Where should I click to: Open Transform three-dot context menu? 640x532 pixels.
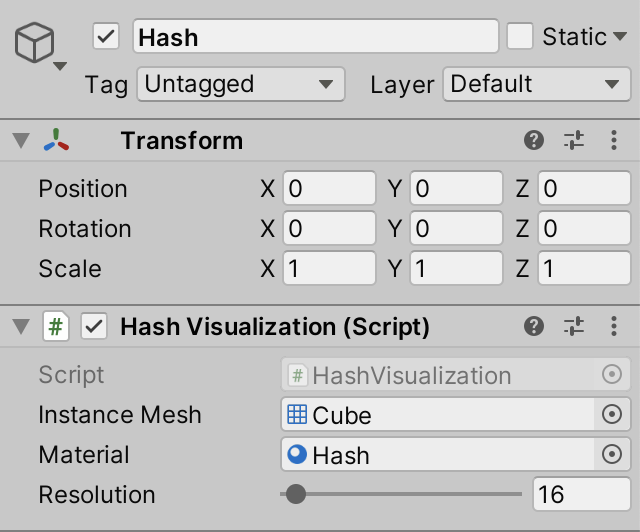614,140
